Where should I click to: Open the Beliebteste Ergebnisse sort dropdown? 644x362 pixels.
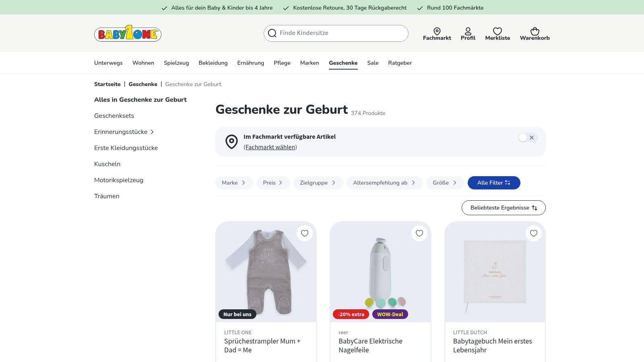click(504, 208)
